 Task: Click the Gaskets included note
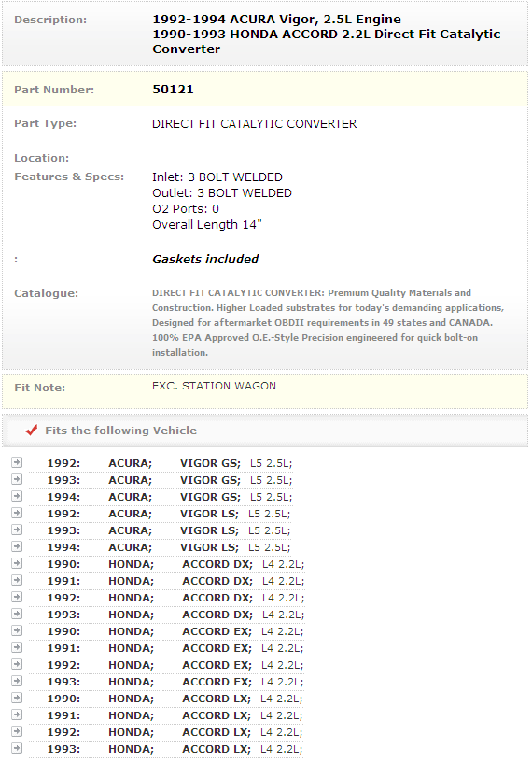tap(205, 260)
